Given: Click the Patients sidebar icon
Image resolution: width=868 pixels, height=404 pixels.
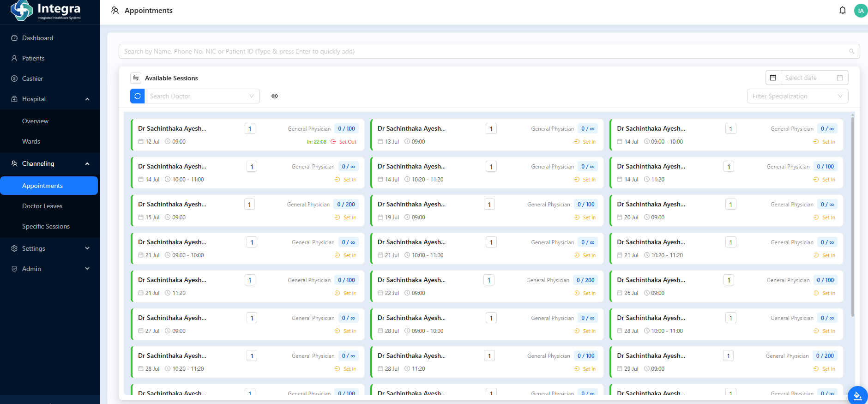Looking at the screenshot, I should point(14,58).
